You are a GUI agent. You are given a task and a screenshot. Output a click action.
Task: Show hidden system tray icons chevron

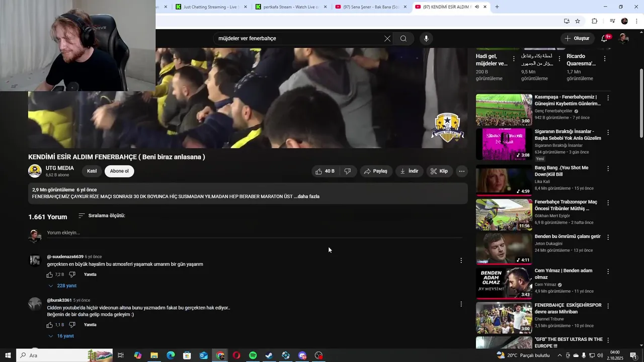(559, 355)
